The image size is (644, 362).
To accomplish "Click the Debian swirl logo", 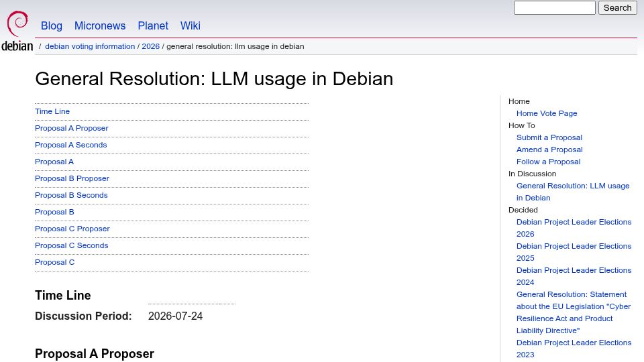I will 17,32.
